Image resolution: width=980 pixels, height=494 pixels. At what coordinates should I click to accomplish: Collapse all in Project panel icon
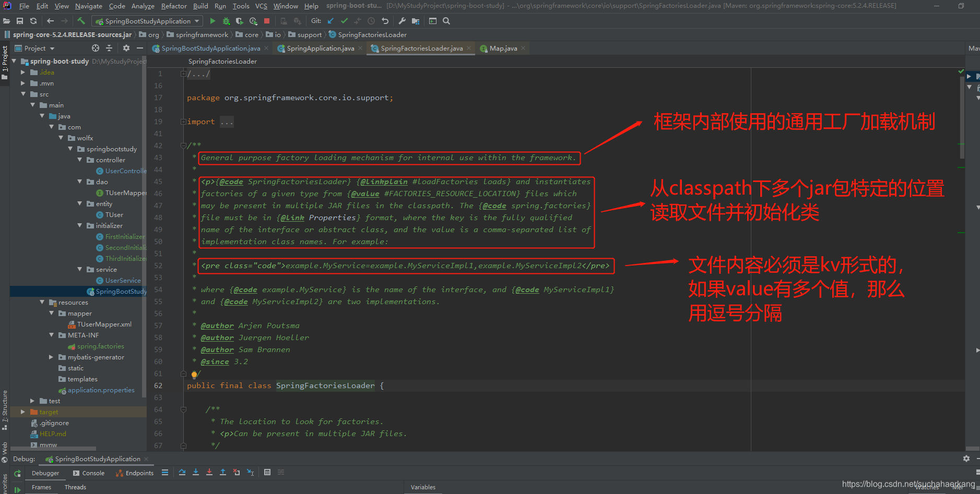109,48
